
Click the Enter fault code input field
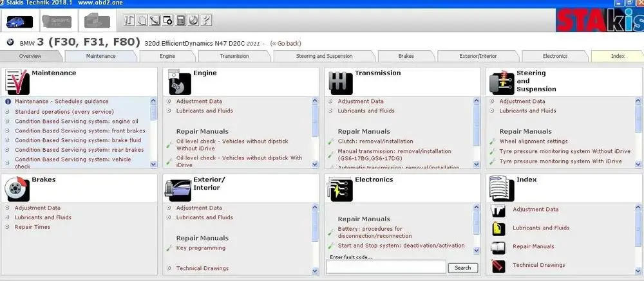pos(386,267)
